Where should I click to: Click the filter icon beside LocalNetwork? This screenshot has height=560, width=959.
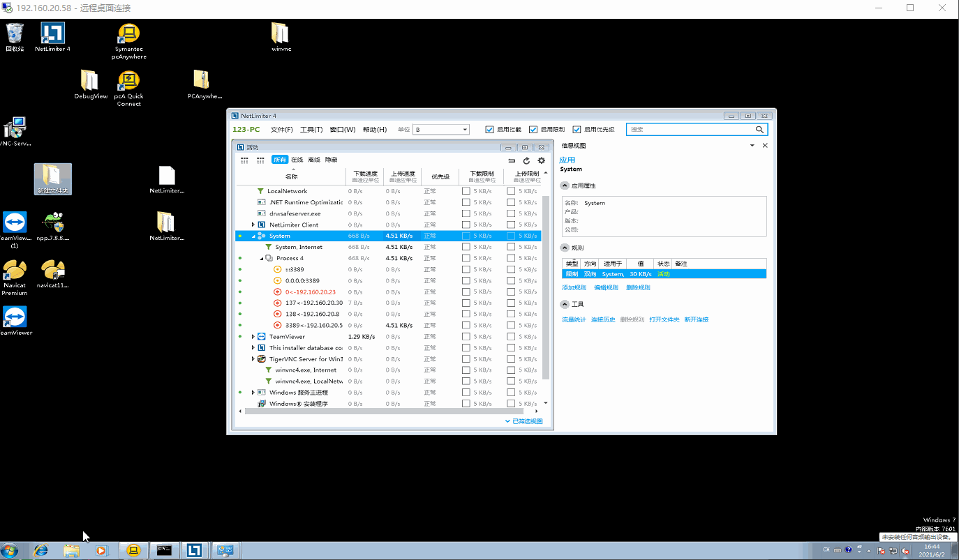260,191
